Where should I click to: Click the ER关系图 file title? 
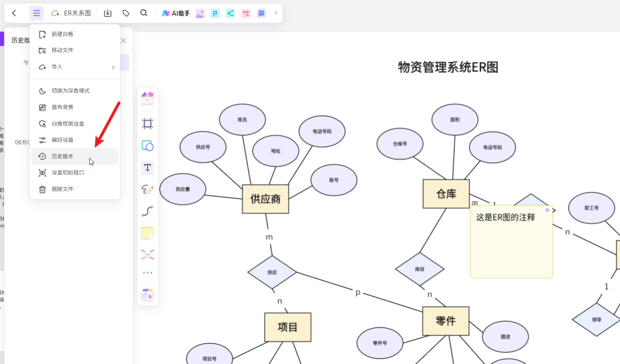77,13
